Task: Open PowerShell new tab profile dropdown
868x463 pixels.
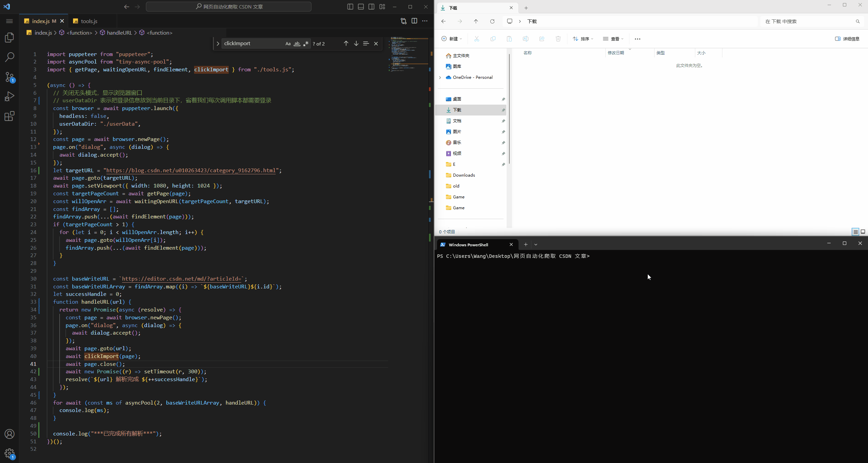Action: [536, 244]
